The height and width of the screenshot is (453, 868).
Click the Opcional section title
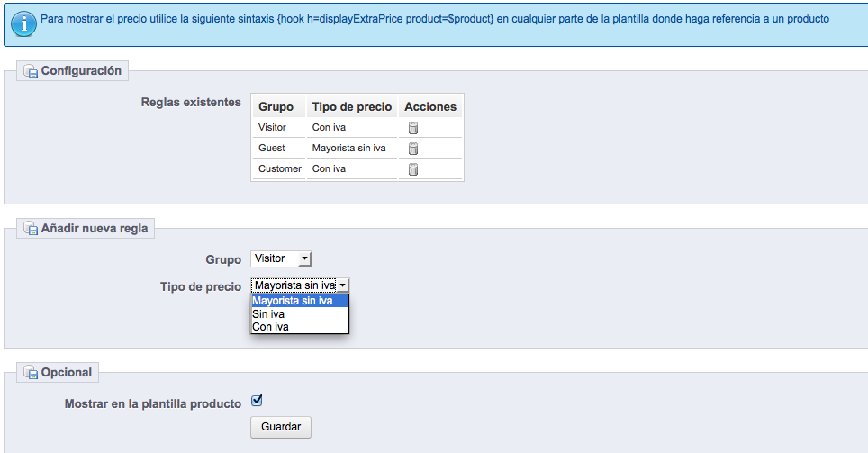tap(67, 372)
